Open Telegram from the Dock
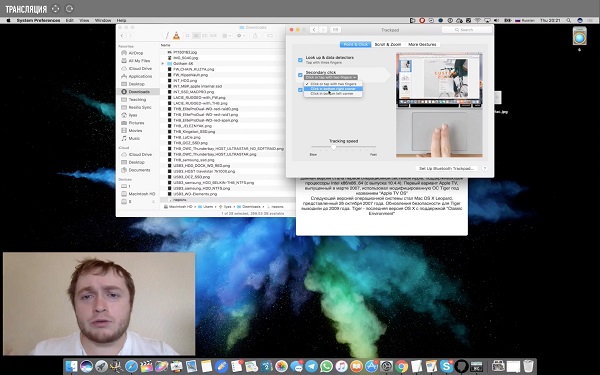 click(311, 367)
